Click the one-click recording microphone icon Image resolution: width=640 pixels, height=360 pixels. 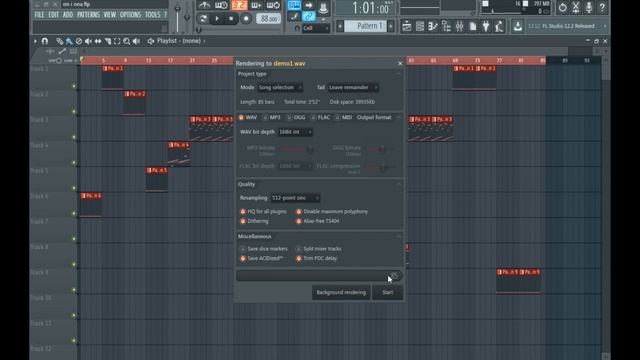click(x=589, y=7)
